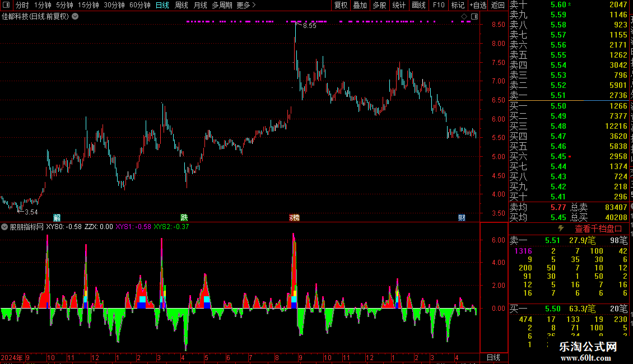Open 查看千档盘口 link
The height and width of the screenshot is (364, 633).
pos(598,229)
